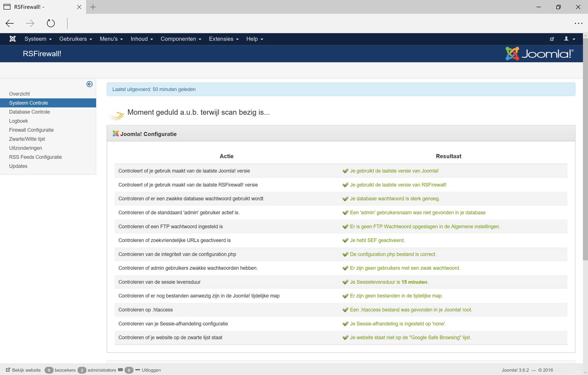The image size is (588, 375).
Task: Click the scrollbar up arrow
Action: (x=585, y=36)
